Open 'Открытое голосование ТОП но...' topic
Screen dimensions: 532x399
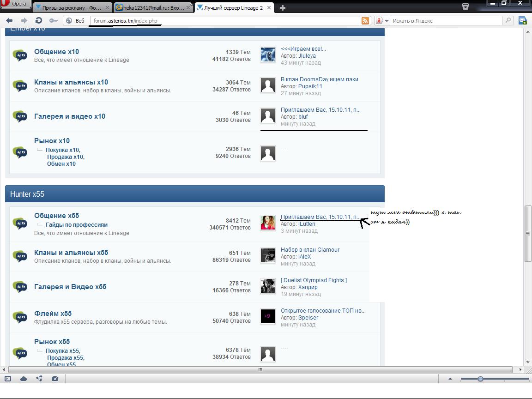click(x=323, y=310)
